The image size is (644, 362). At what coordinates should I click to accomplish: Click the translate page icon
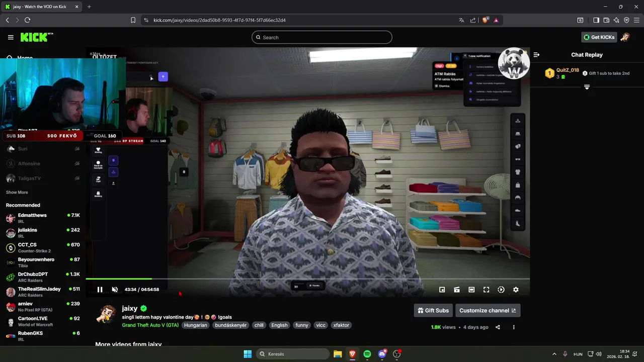461,20
